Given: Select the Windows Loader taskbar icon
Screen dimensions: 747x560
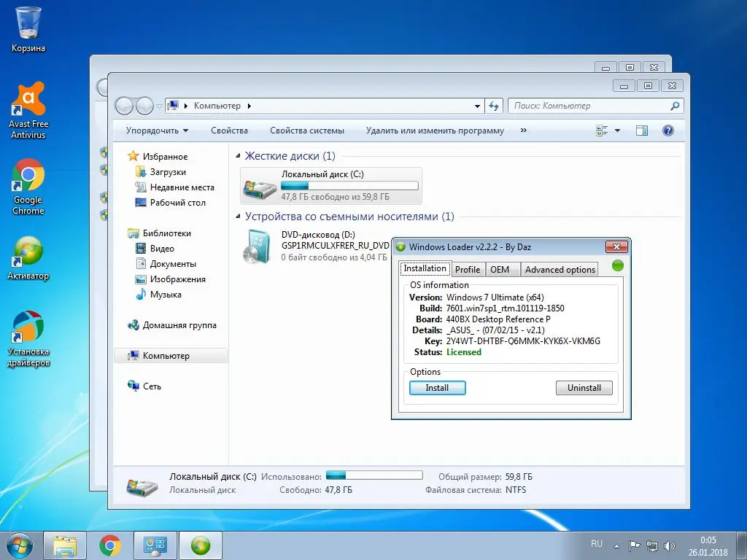Looking at the screenshot, I should 200,545.
